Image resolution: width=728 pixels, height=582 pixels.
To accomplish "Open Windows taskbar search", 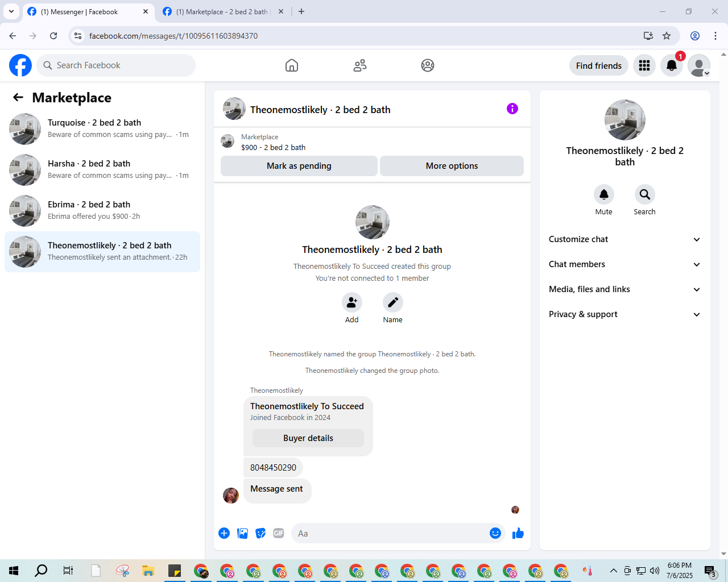I will pos(41,571).
